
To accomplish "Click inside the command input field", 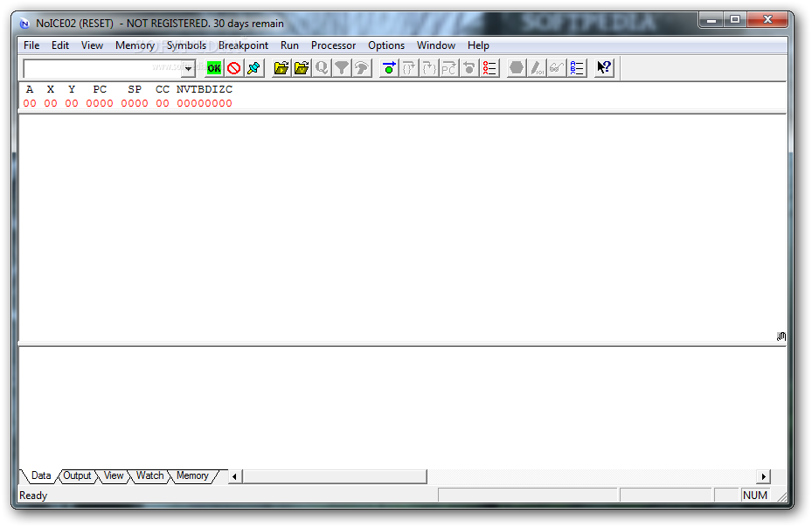I will click(102, 68).
